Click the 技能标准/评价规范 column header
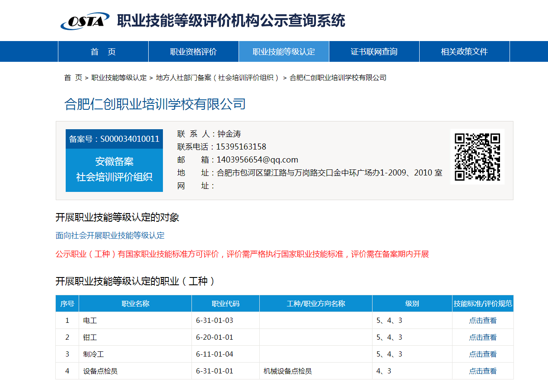 tap(483, 303)
